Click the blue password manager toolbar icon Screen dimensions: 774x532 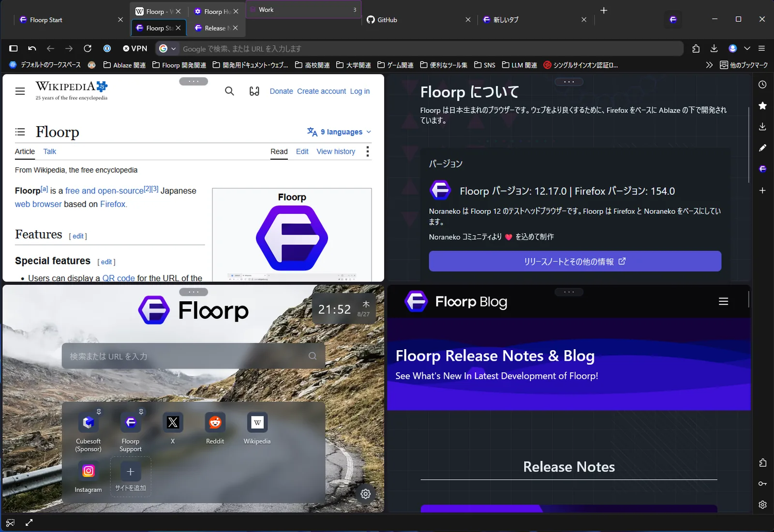[x=107, y=48]
